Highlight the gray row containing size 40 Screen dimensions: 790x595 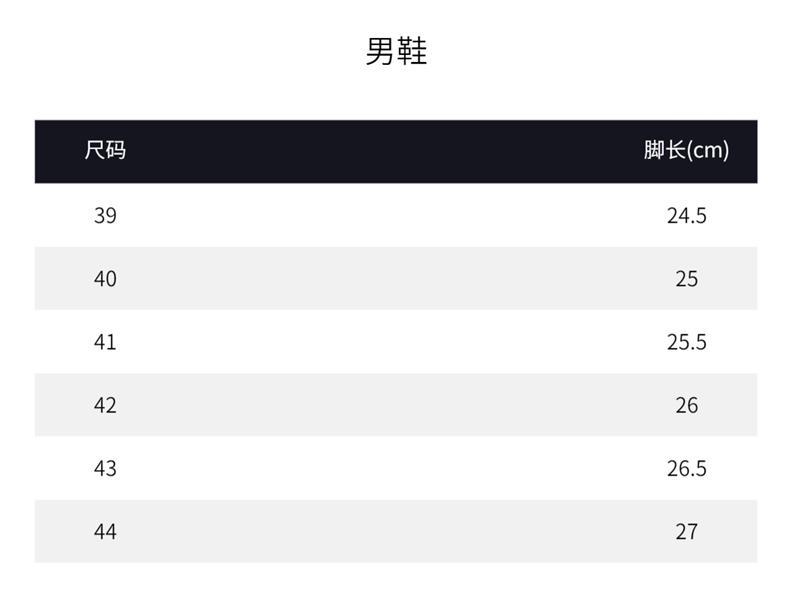tap(396, 278)
